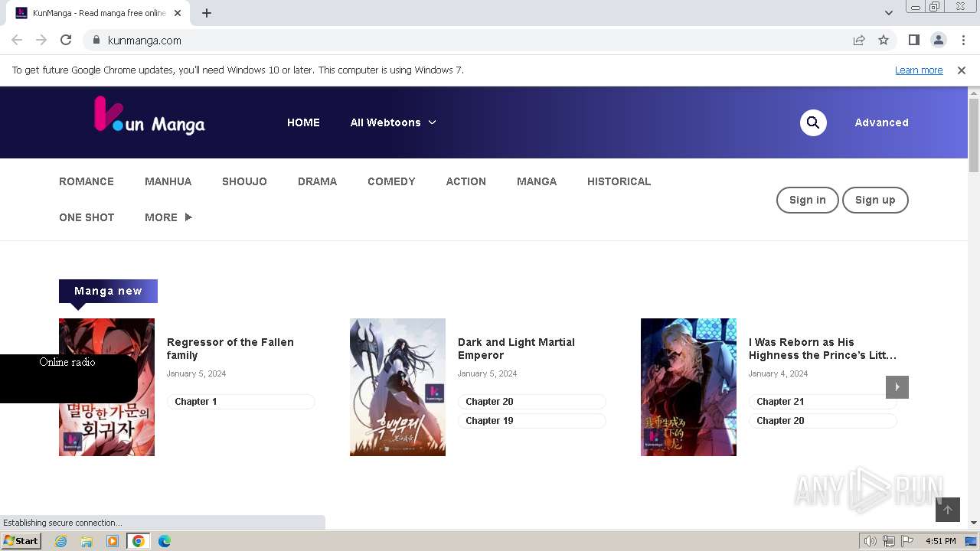Click the browser back arrow
Viewport: 980px width, 551px height.
[17, 40]
